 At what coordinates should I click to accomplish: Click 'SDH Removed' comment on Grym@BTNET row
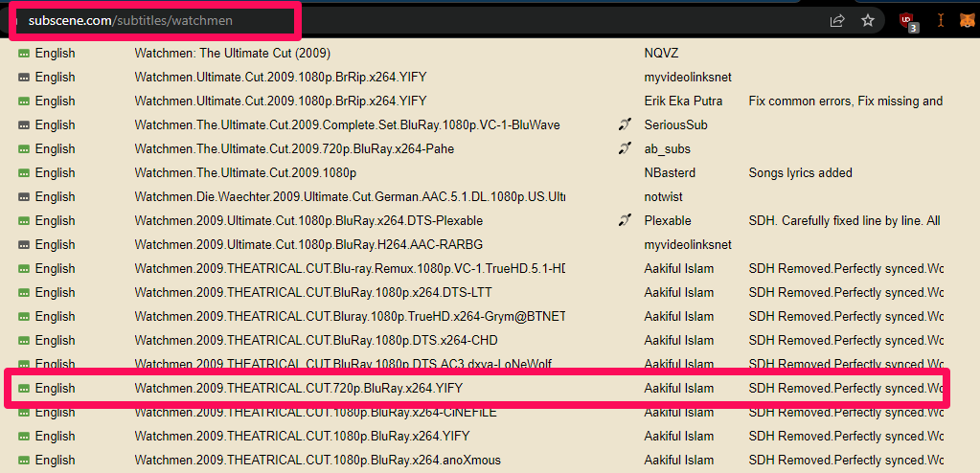846,316
